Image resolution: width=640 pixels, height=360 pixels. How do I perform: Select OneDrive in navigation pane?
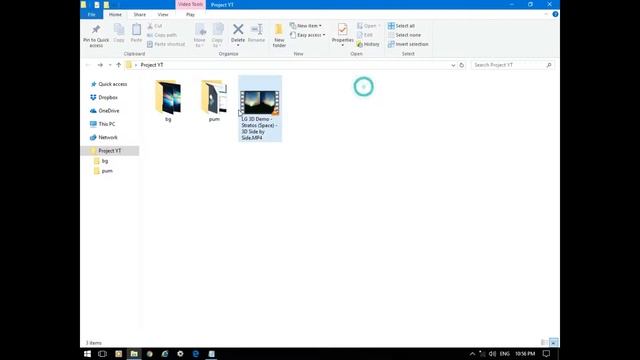pos(104,111)
